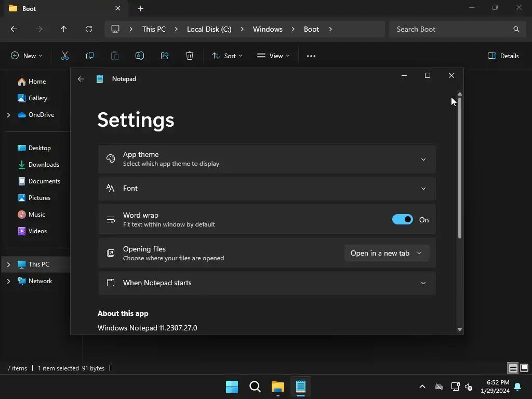Open the Windows Start menu
Image resolution: width=532 pixels, height=399 pixels.
click(x=232, y=387)
